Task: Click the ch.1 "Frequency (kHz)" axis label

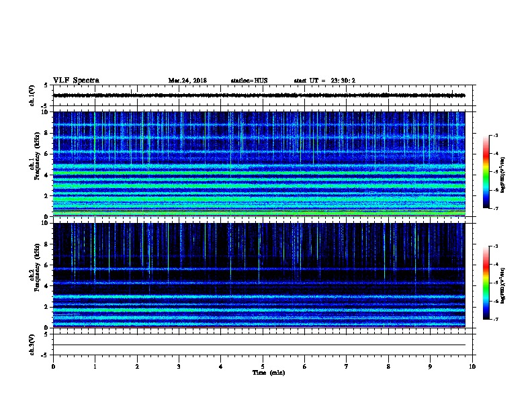Action: 37,156
